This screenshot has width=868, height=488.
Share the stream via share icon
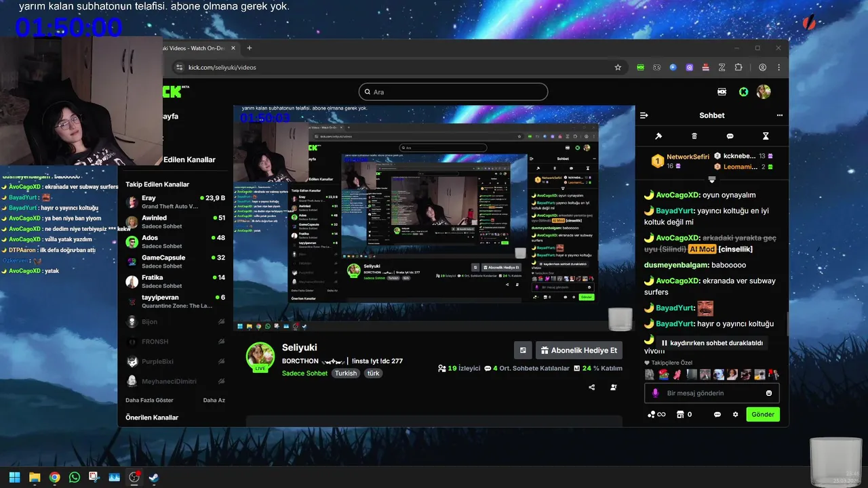click(592, 388)
